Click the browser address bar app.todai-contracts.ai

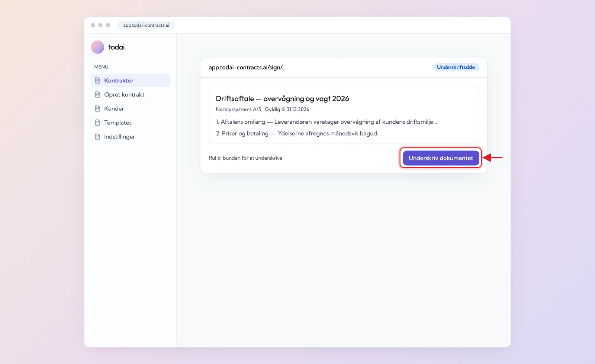(x=146, y=25)
